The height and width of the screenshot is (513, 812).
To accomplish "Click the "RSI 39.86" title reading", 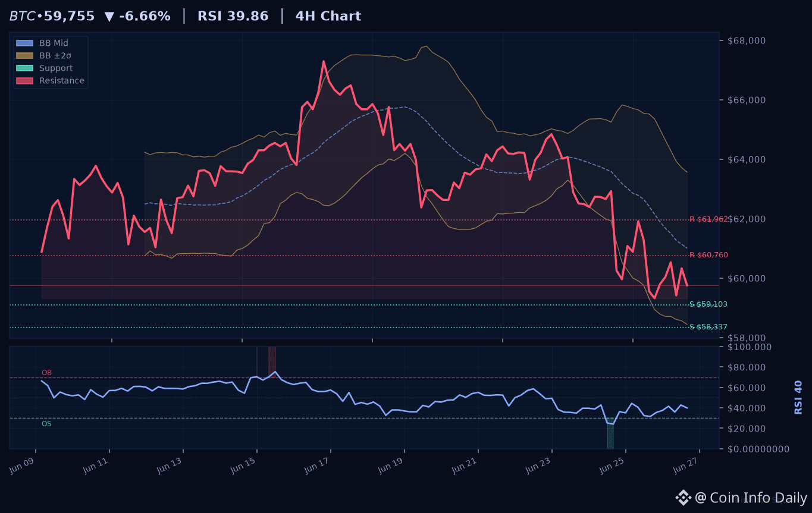I will (x=233, y=16).
